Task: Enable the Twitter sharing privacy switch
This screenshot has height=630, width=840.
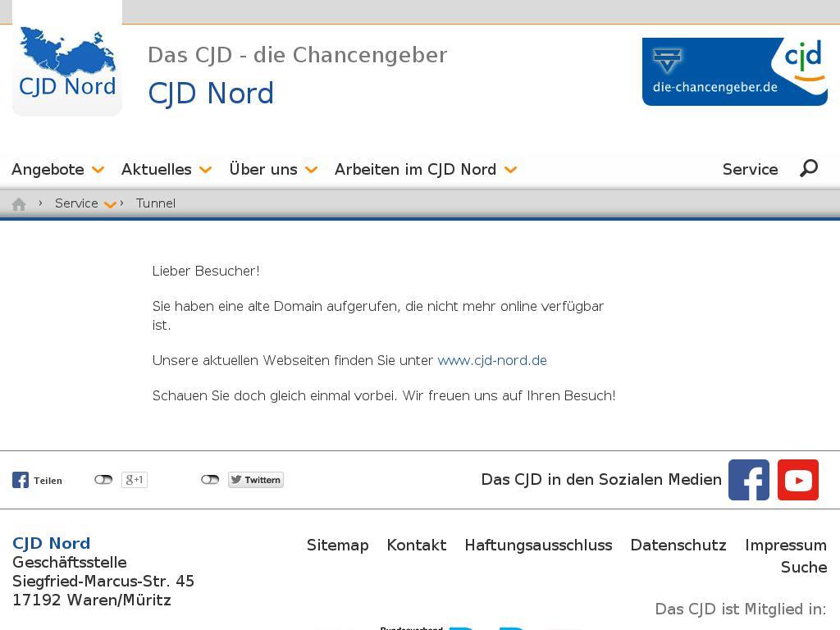Action: click(210, 479)
